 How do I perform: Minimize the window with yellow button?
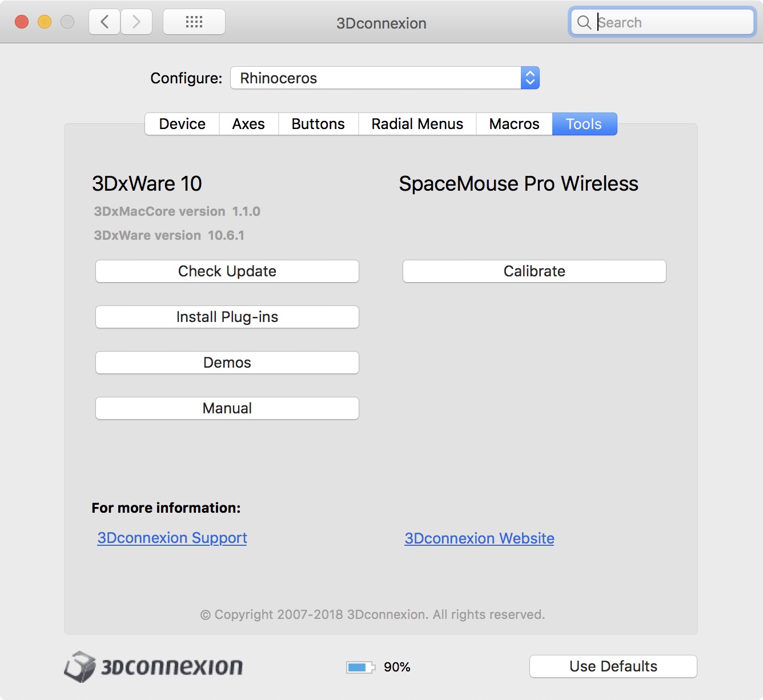(x=45, y=22)
